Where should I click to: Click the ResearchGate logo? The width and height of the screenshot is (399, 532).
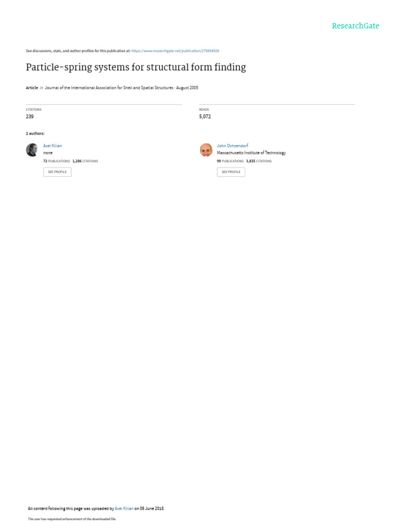[x=355, y=26]
